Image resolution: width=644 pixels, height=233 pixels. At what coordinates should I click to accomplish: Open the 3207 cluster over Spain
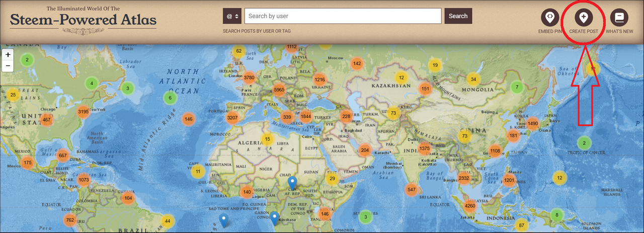232,118
